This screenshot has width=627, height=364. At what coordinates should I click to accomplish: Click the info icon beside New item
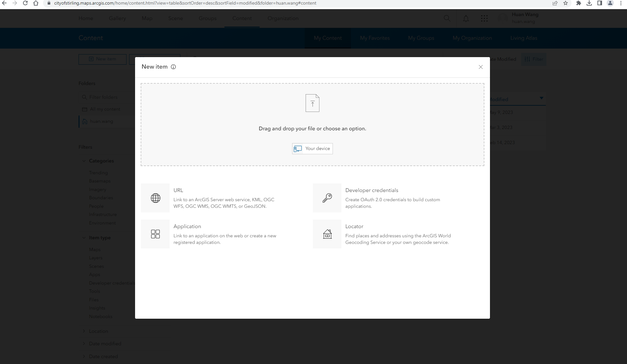(x=174, y=67)
